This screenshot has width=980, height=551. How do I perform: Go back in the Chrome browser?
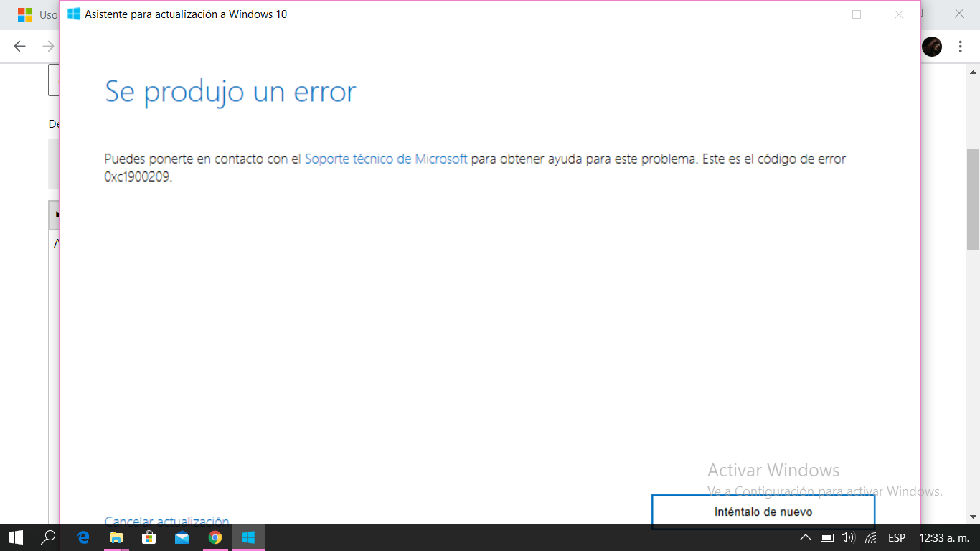pos(19,47)
